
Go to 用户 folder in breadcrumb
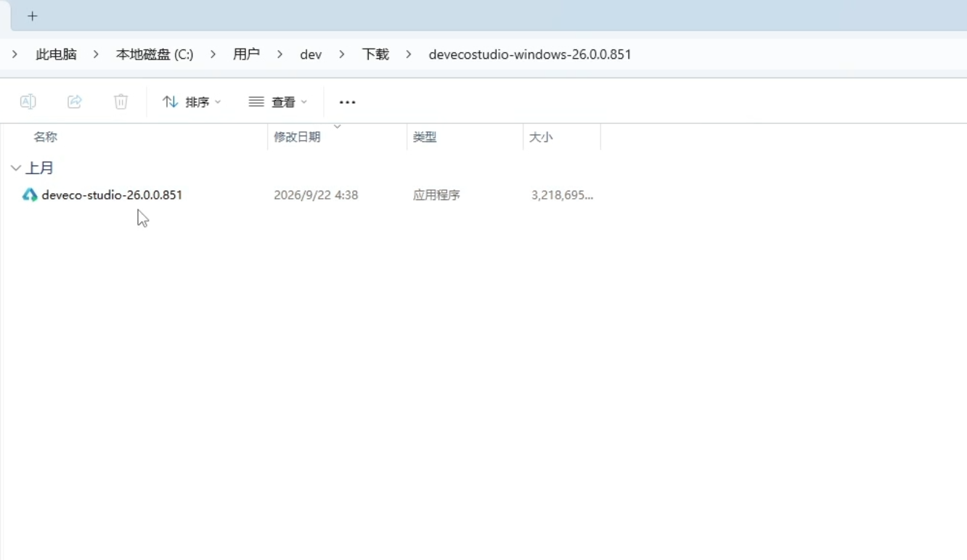[246, 54]
